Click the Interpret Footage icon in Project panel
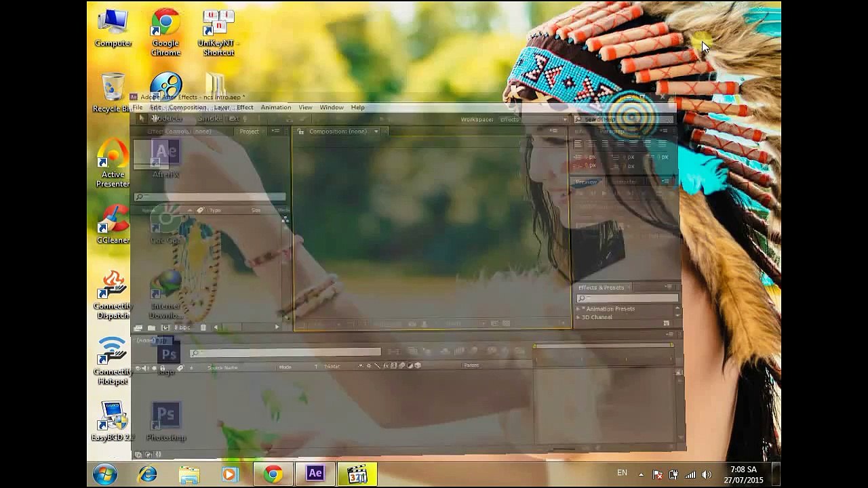Image resolution: width=868 pixels, height=488 pixels. (138, 327)
